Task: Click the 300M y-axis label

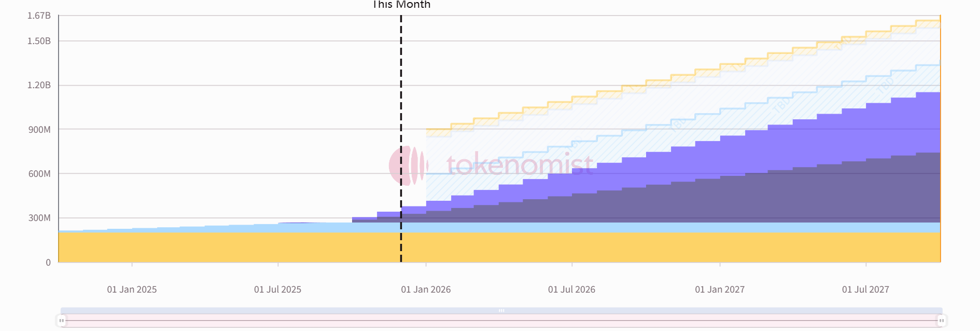Action: click(x=39, y=218)
